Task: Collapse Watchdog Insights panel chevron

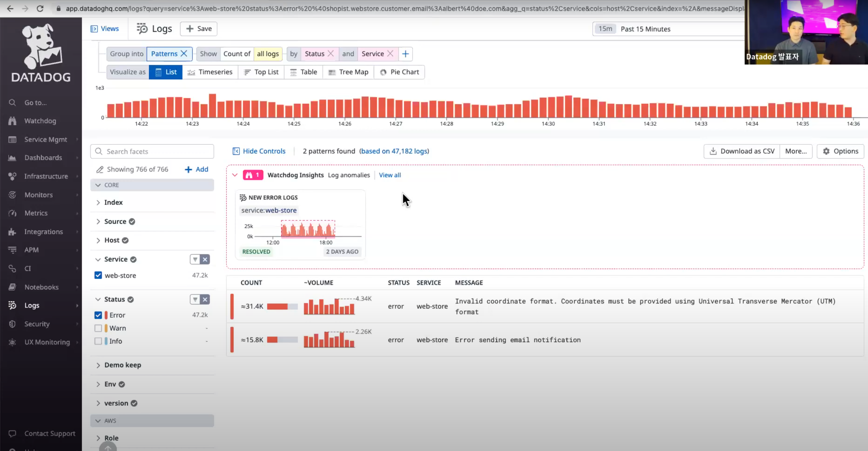Action: [x=235, y=175]
